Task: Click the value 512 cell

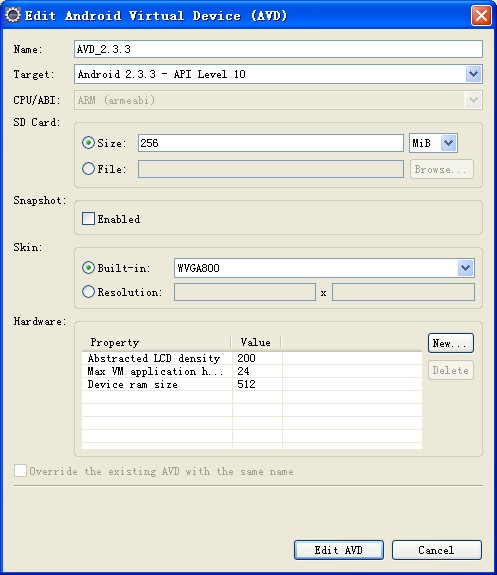Action: (x=257, y=384)
